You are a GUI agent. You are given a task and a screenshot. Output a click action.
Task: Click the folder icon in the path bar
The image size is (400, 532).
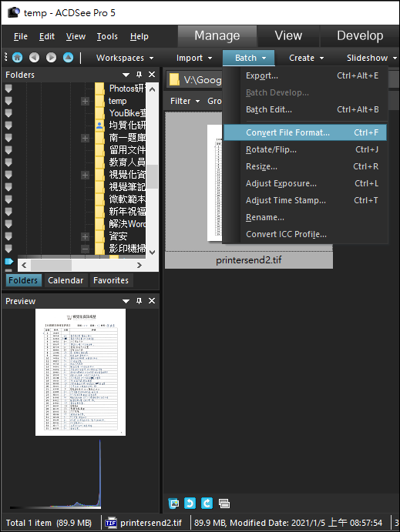174,80
